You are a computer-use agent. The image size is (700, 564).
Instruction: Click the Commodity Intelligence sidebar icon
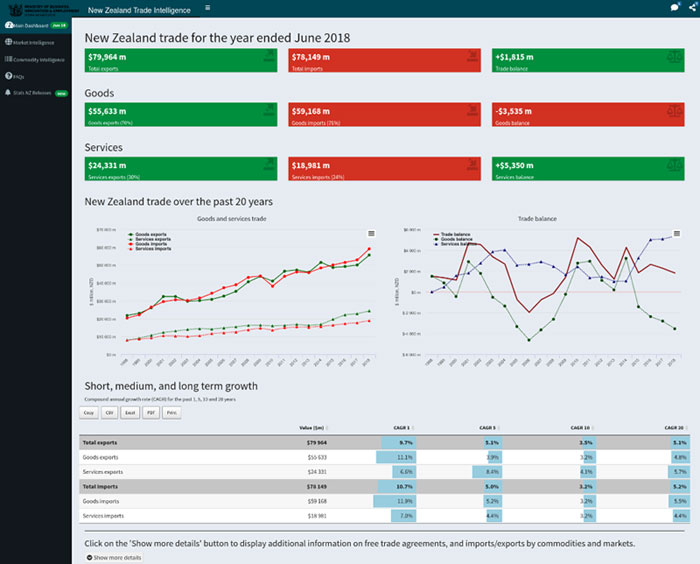(x=8, y=59)
